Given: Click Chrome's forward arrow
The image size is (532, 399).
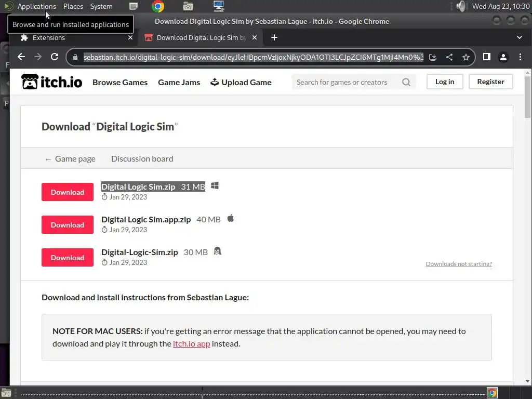Looking at the screenshot, I should (37, 57).
